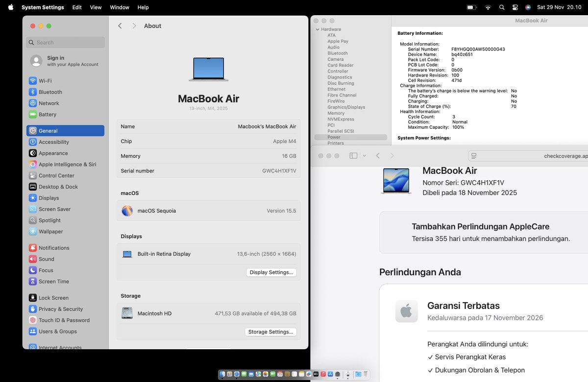Open Displays in Settings sidebar
Image resolution: width=588 pixels, height=382 pixels.
[65, 198]
